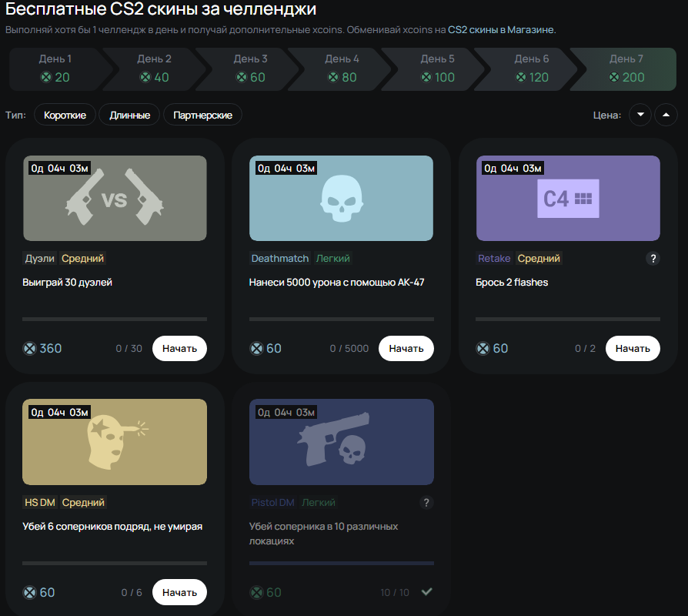The height and width of the screenshot is (616, 688).
Task: Click Легкий difficulty tag on Deathmatch card
Action: pos(333,258)
